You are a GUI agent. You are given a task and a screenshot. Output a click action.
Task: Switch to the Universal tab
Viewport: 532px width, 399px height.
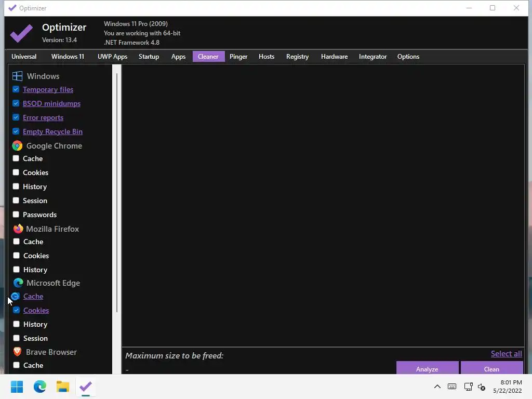24,57
